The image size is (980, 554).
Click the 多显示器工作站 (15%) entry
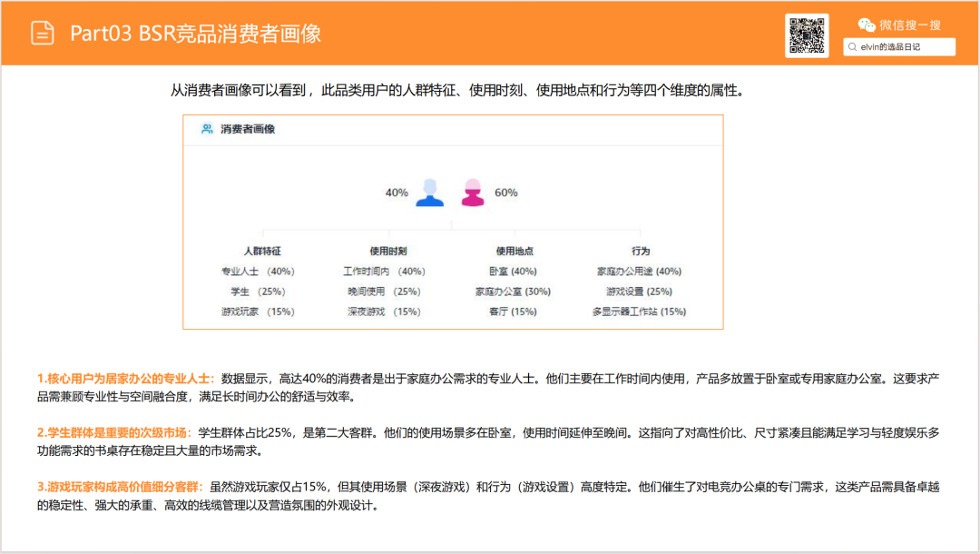639,312
